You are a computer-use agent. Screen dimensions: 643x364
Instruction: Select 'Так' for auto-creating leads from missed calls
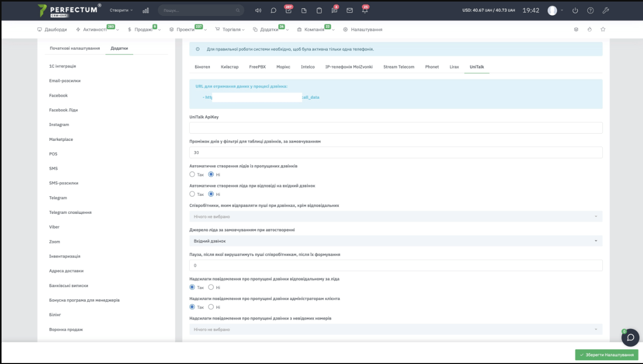(x=192, y=174)
